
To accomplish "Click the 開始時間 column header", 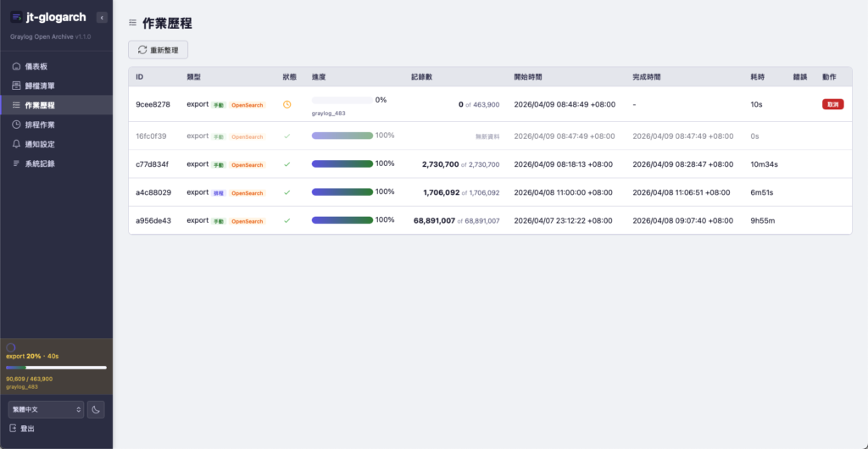I will tap(527, 77).
